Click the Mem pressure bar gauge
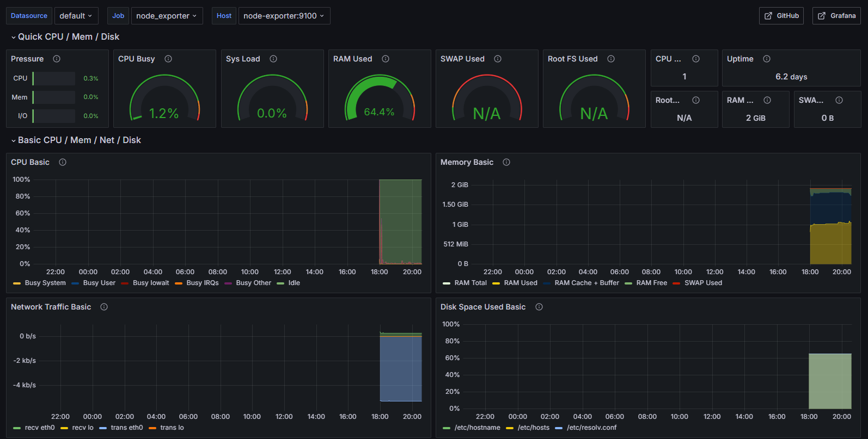This screenshot has height=439, width=868. point(53,97)
